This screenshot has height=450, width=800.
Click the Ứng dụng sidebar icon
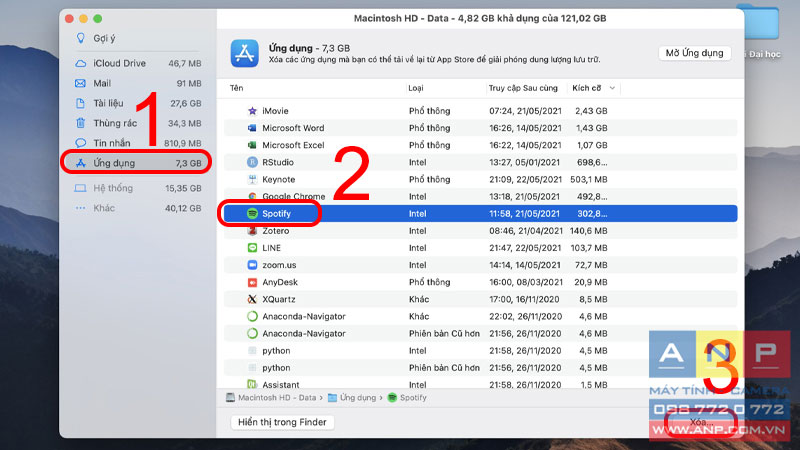click(x=81, y=163)
